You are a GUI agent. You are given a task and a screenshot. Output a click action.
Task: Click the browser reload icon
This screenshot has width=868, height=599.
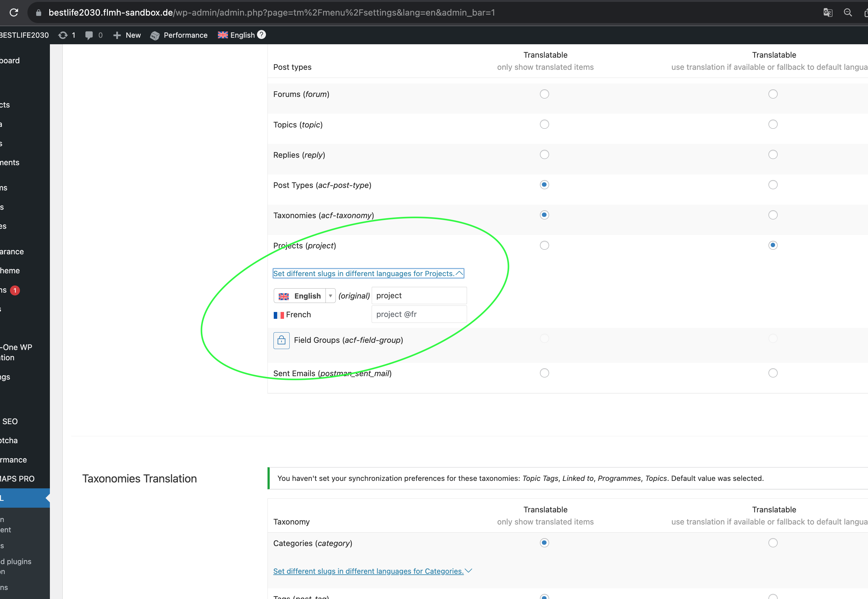(14, 12)
